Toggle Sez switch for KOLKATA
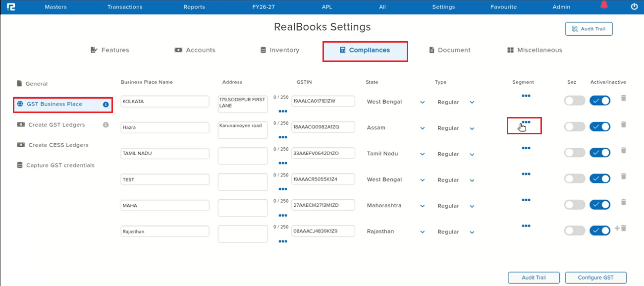Screen dimensions: 644x286 pos(575,101)
